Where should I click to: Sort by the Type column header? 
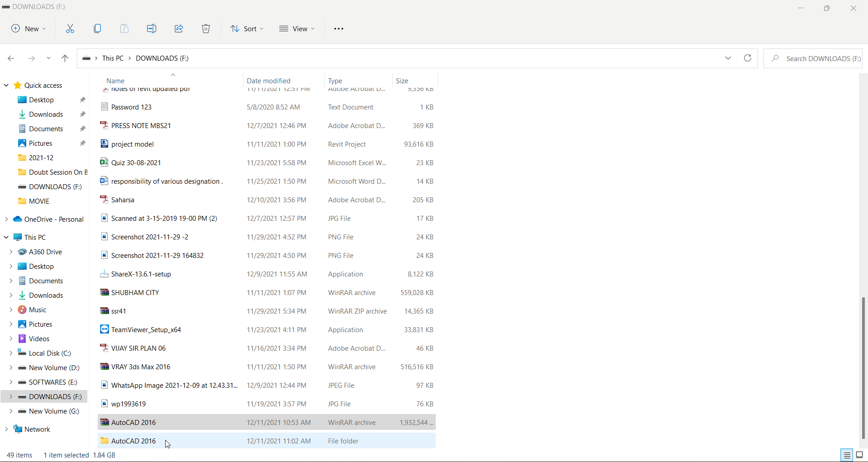[335, 81]
